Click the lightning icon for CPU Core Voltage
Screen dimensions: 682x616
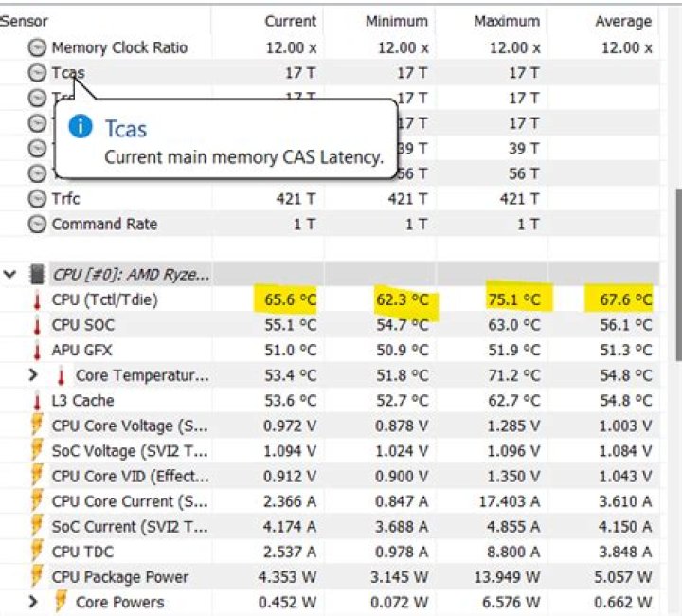click(38, 426)
